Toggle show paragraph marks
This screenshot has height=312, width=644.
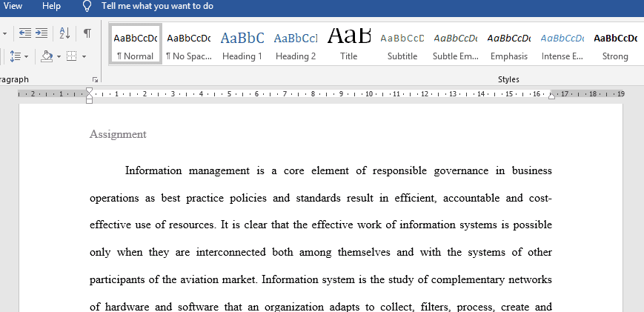tap(87, 33)
